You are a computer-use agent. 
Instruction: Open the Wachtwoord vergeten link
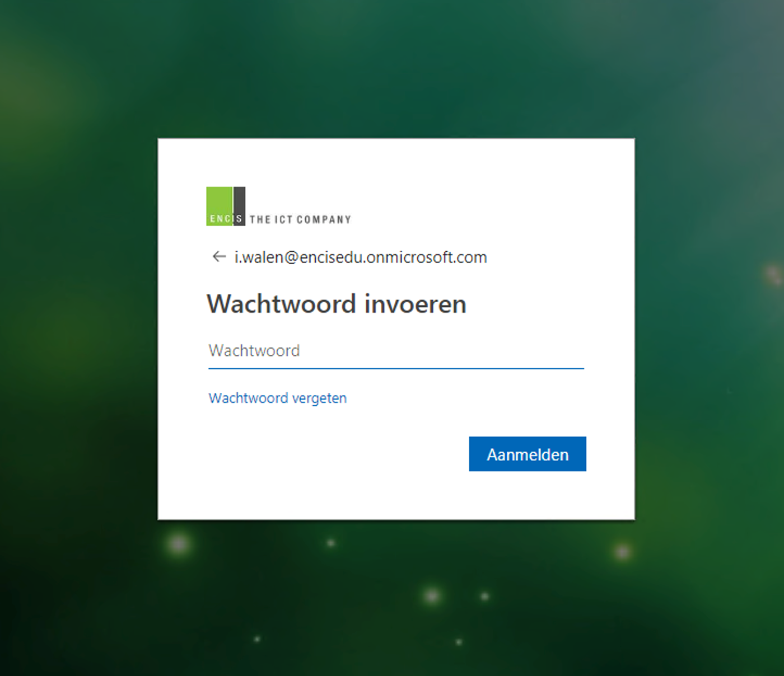point(278,398)
